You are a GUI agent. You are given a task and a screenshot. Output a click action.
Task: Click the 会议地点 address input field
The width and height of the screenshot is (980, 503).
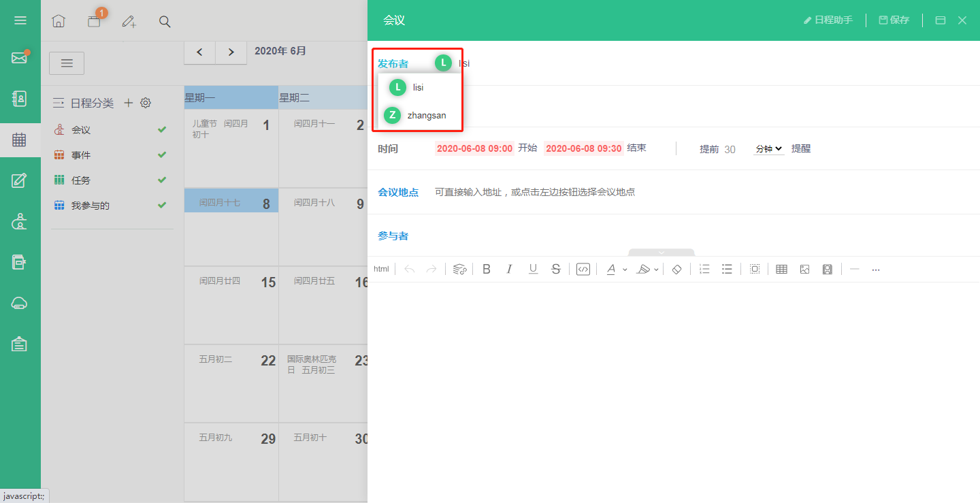point(535,192)
